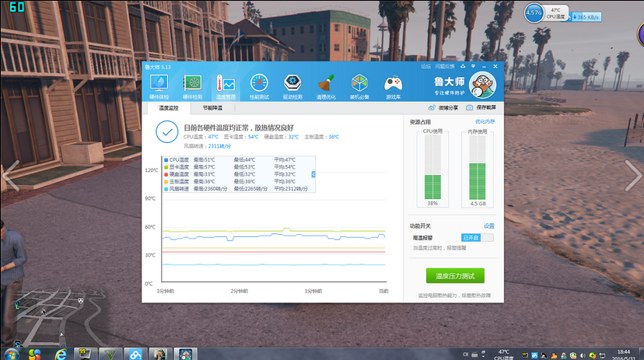The width and height of the screenshot is (644, 360).
Task: Open 清理优化 cleanup broom tool
Action: click(x=326, y=86)
